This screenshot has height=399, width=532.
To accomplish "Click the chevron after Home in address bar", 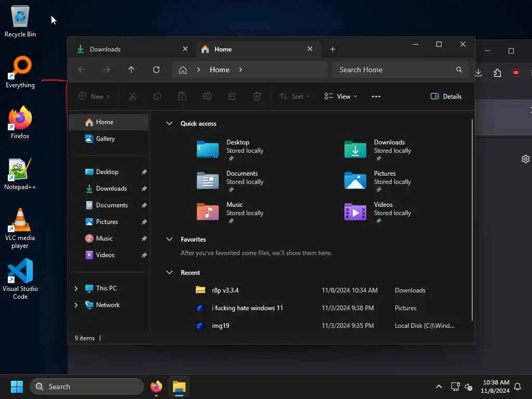I will (241, 70).
